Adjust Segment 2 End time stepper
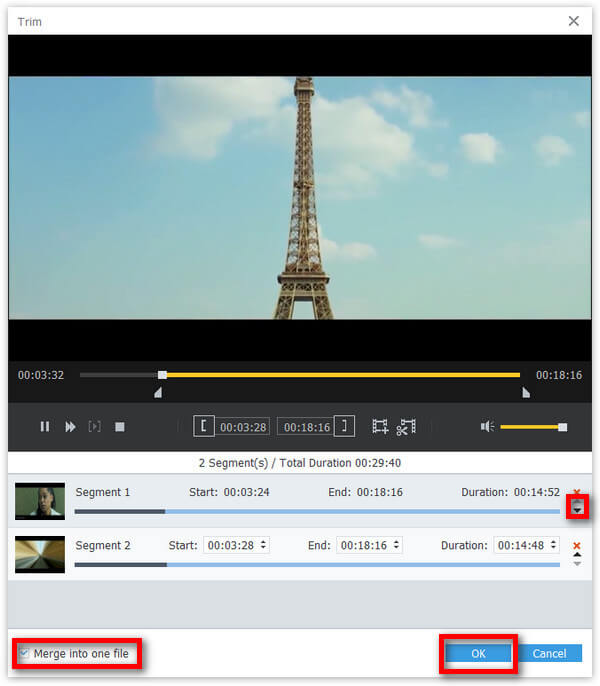Viewport: 600px width, 686px height. (397, 545)
